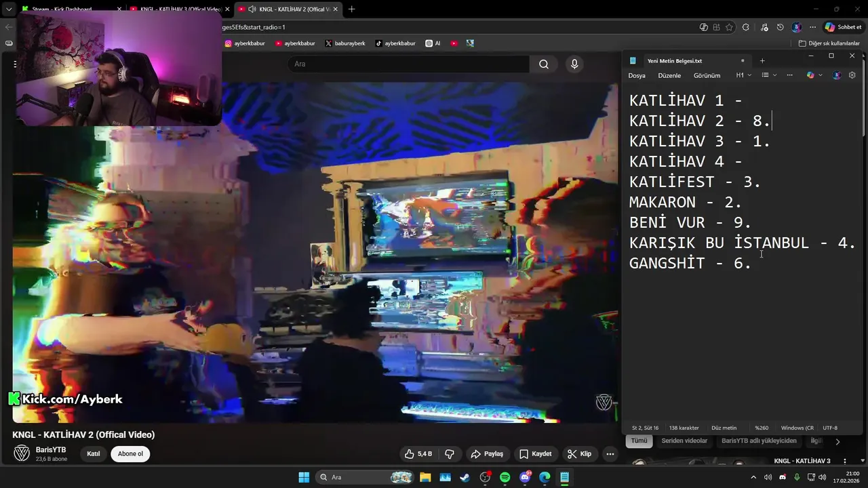This screenshot has height=488, width=868.
Task: Click the Katıl join button
Action: point(94,454)
